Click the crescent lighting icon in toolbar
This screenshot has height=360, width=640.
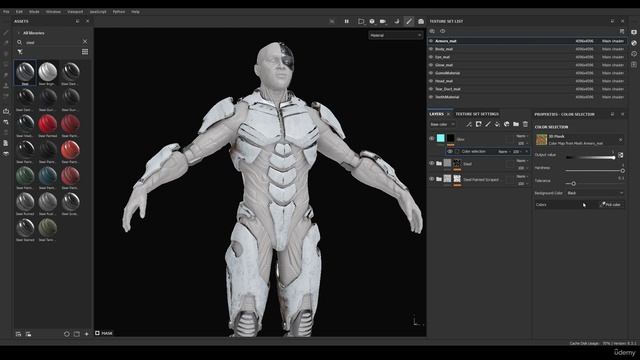tap(396, 21)
